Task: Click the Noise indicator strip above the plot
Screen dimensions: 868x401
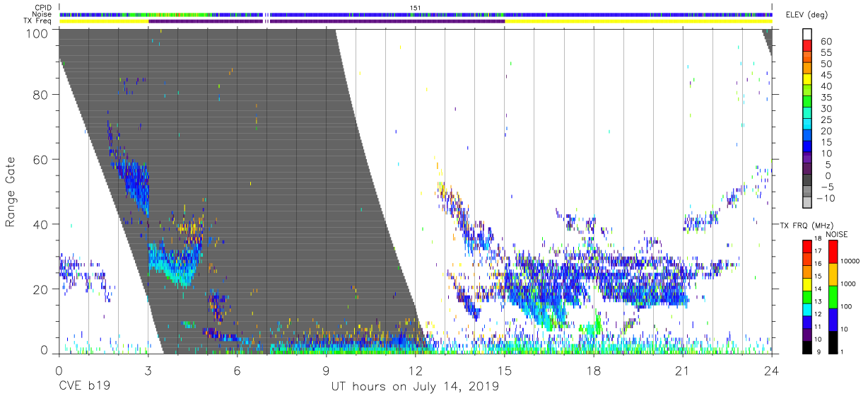Action: click(x=416, y=14)
